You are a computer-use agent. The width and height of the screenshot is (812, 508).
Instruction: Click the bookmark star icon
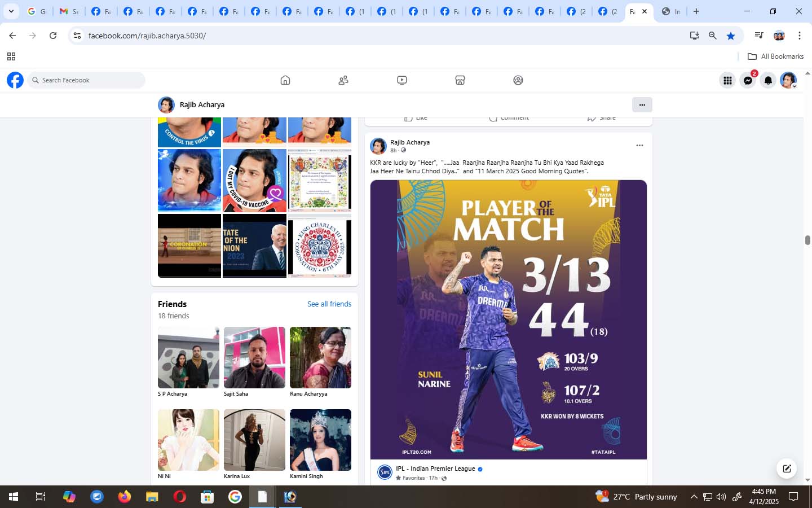[731, 36]
